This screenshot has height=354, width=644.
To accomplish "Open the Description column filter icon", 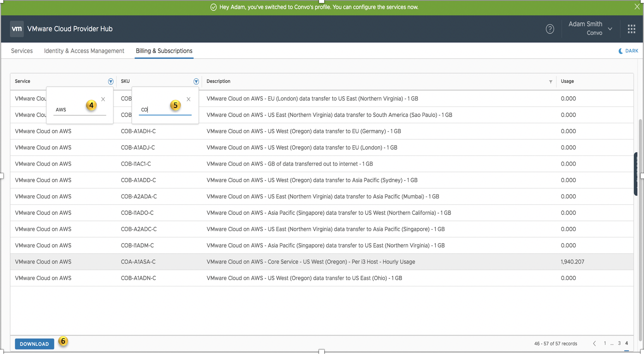I will click(551, 82).
